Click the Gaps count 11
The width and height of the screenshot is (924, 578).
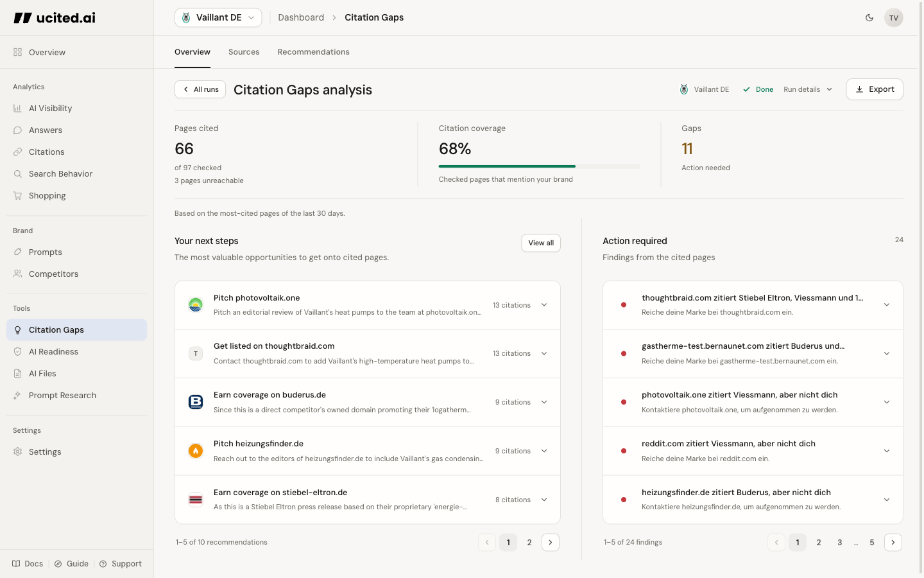click(x=687, y=149)
